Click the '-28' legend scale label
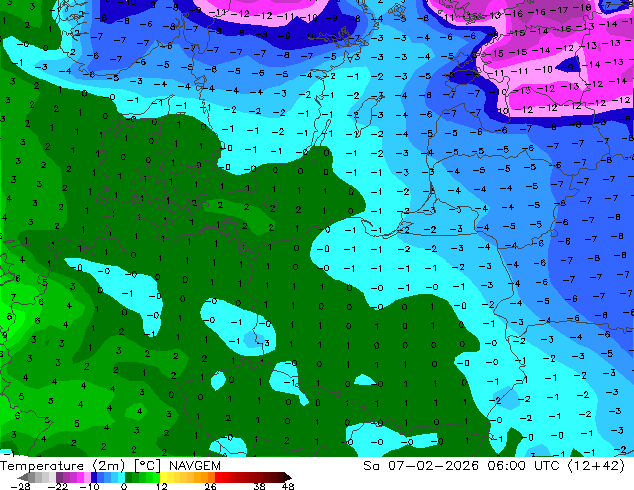Image resolution: width=634 pixels, height=490 pixels. click(x=20, y=486)
